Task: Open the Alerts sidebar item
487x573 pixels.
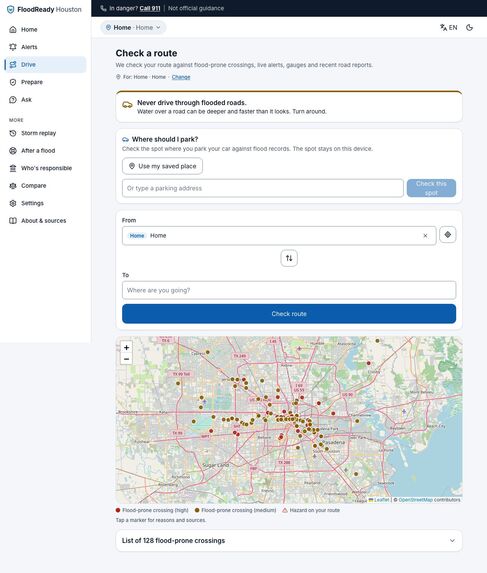Action: pos(45,47)
